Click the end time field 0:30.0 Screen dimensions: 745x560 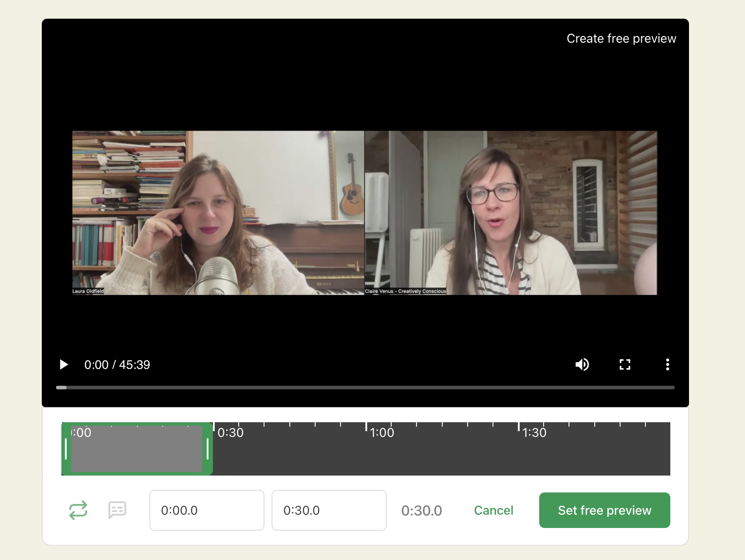(x=329, y=510)
